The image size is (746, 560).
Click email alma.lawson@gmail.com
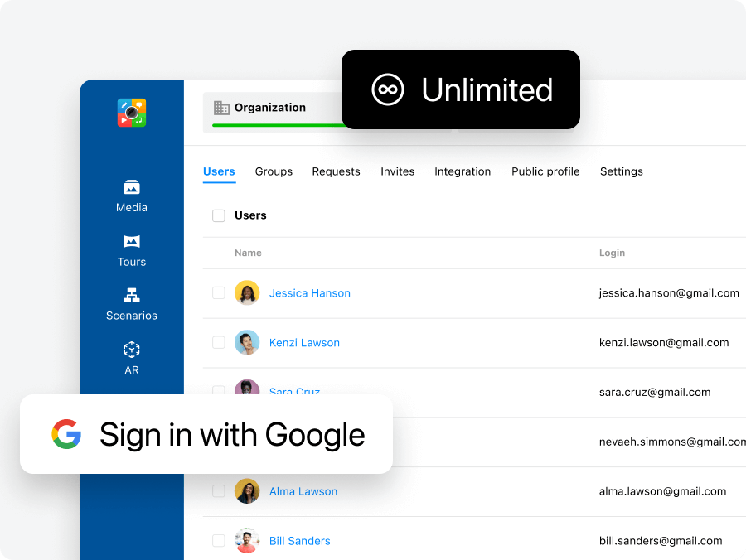pos(662,491)
